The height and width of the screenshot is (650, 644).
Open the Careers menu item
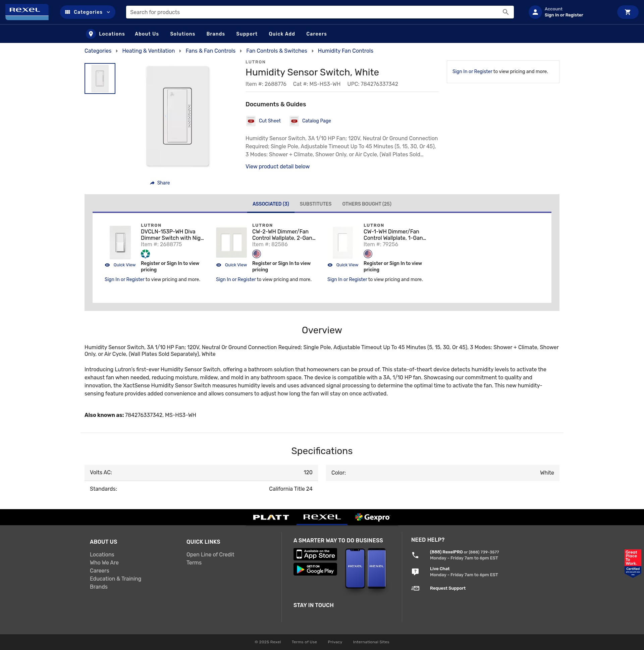click(316, 34)
